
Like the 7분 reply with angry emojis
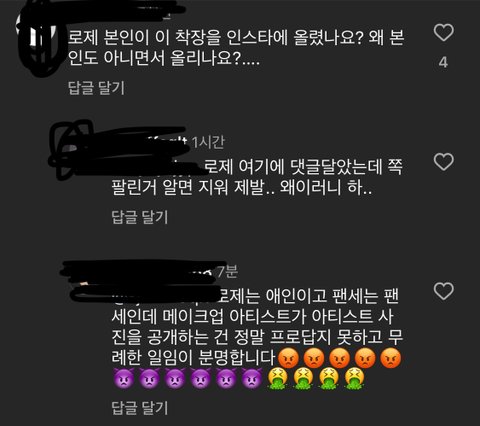pos(444,291)
